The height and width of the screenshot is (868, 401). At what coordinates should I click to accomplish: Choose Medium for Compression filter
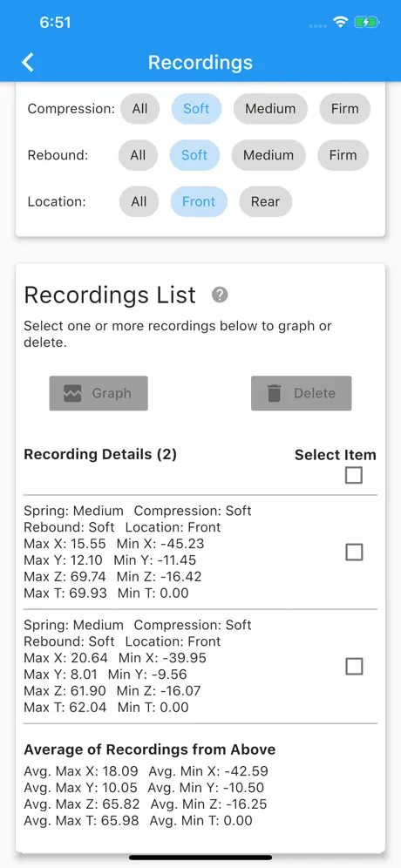coord(270,108)
